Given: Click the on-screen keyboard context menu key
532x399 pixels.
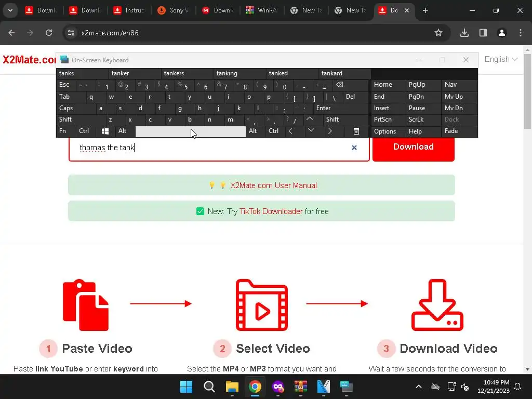Looking at the screenshot, I should pos(356,131).
